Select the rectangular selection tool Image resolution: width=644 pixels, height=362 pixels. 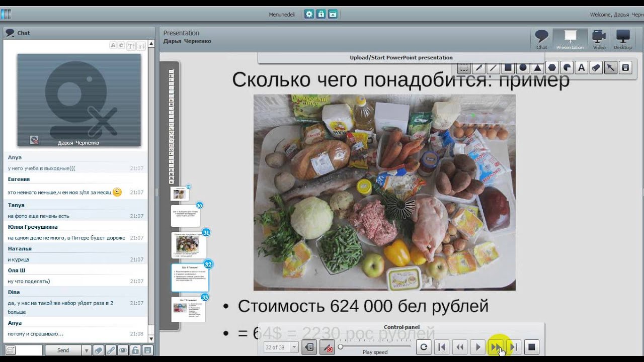(464, 67)
